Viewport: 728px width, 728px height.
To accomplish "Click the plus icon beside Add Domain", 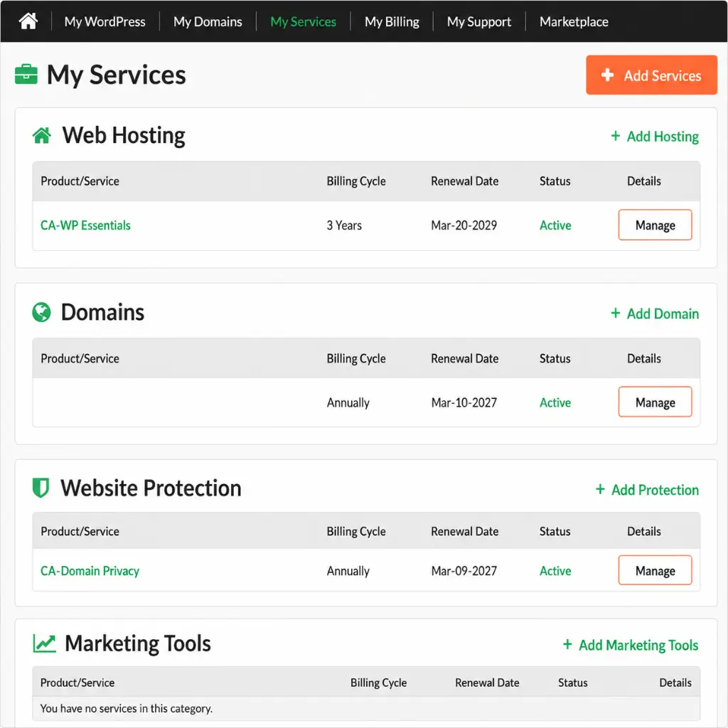I will point(615,313).
